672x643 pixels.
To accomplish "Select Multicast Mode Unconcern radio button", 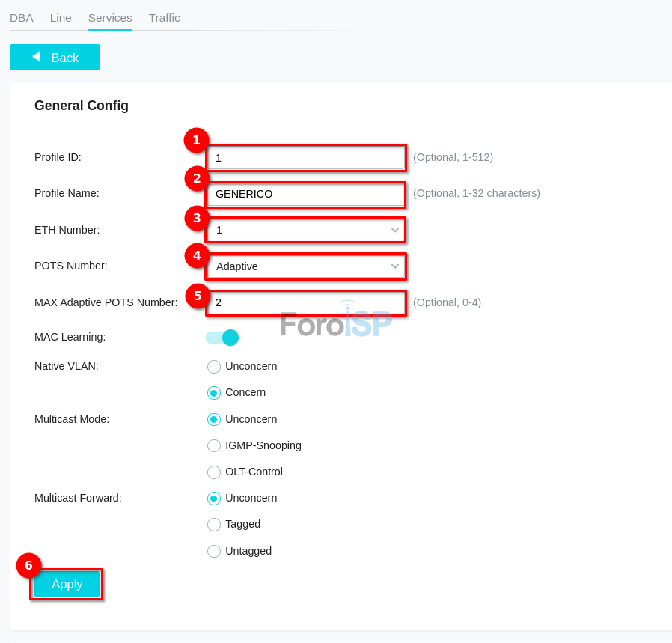I will click(x=214, y=420).
